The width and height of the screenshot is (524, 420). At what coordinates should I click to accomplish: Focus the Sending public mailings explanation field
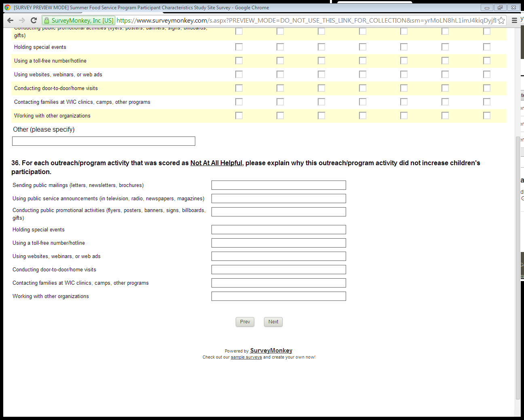point(279,185)
